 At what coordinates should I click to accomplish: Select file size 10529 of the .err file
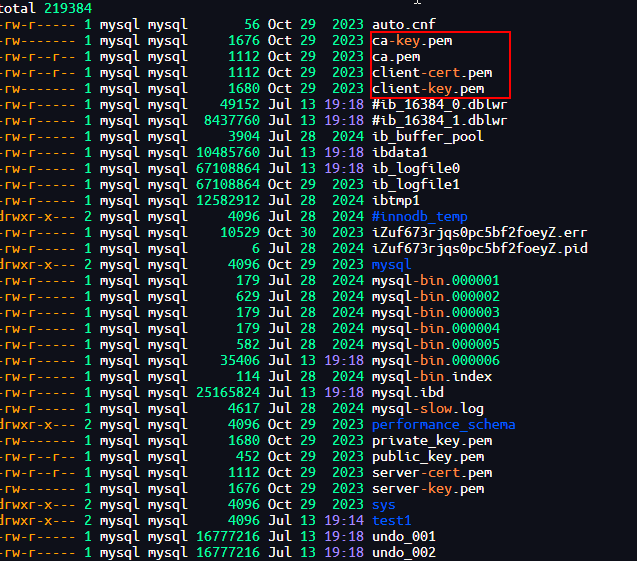tap(240, 233)
